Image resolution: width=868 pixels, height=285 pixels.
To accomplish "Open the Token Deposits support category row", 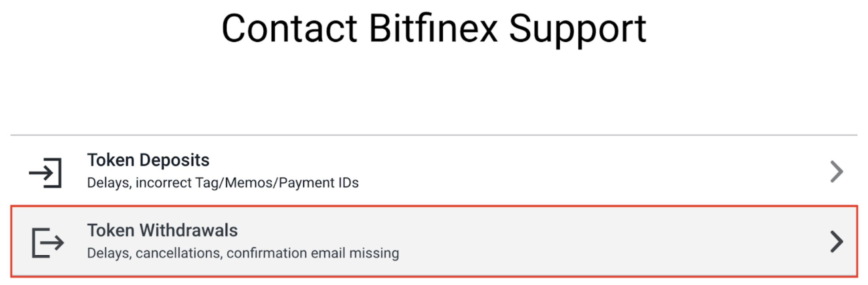I will [434, 171].
